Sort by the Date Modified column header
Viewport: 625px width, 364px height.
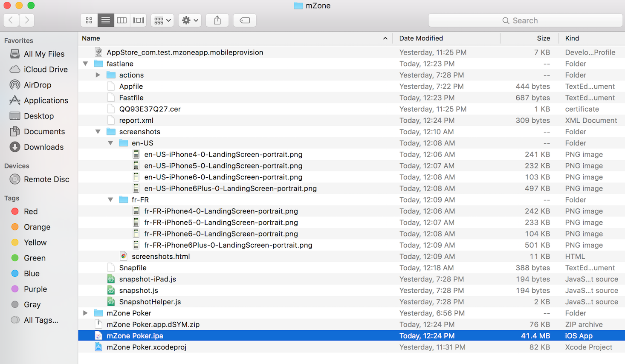click(421, 38)
